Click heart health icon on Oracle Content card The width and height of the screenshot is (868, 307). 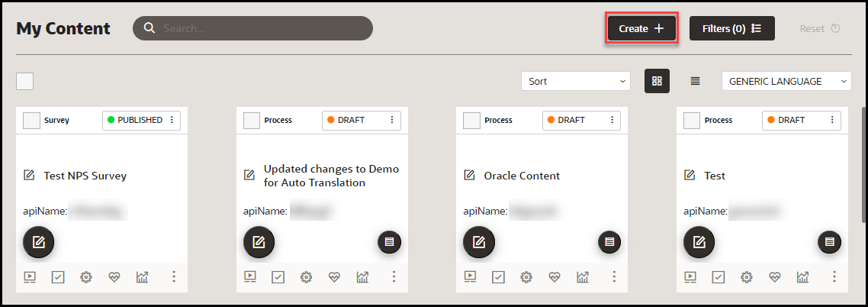pos(554,277)
